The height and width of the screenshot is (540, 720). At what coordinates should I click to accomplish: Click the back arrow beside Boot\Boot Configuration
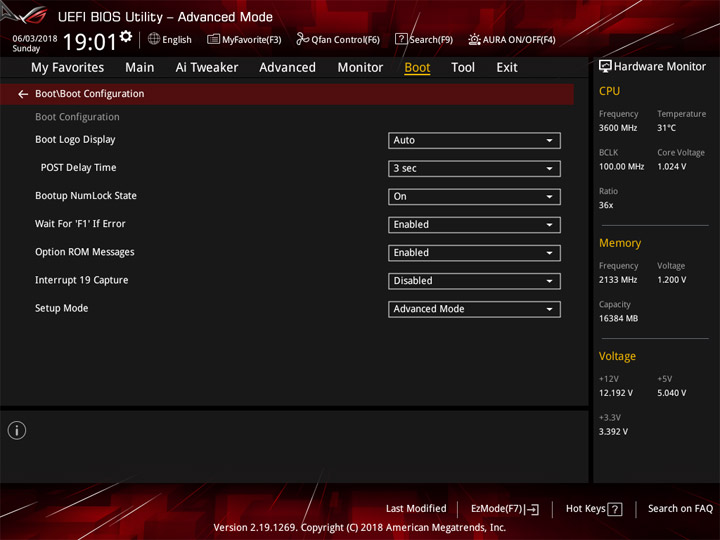pos(23,94)
